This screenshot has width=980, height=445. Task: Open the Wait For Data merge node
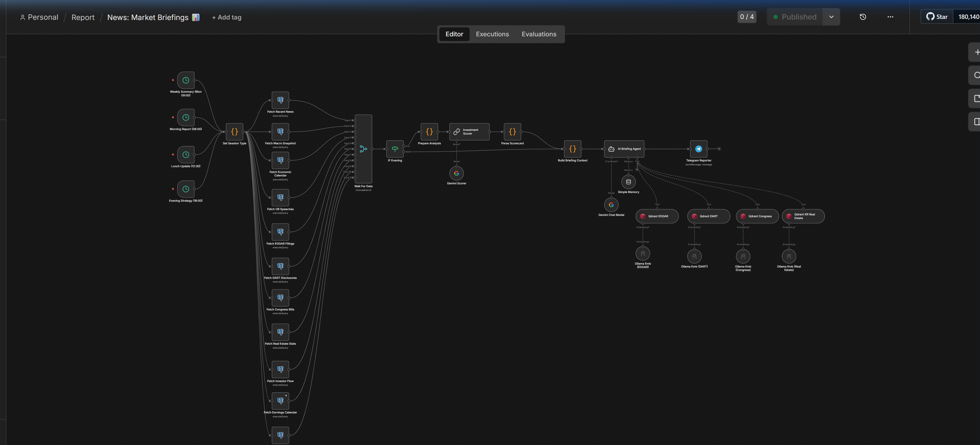pyautogui.click(x=363, y=149)
